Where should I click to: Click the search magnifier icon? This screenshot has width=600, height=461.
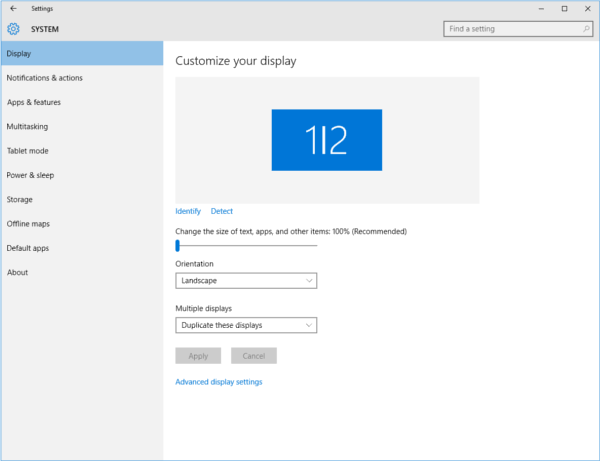tap(586, 29)
